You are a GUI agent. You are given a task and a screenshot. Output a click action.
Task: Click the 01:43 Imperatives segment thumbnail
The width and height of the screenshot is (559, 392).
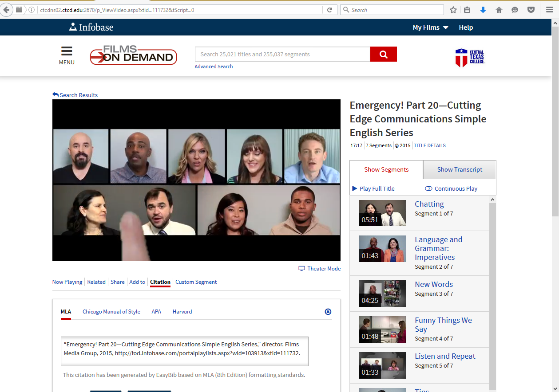point(382,249)
